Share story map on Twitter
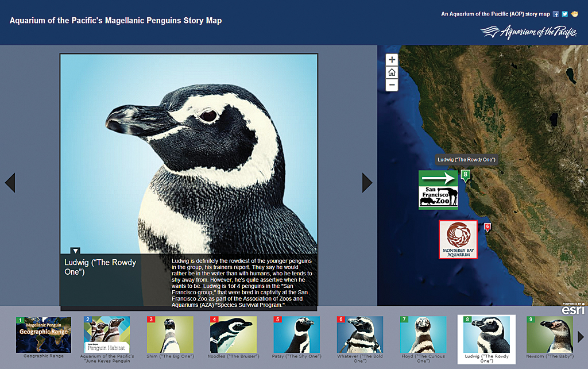Screen dimensions: 588x369 coord(565,14)
